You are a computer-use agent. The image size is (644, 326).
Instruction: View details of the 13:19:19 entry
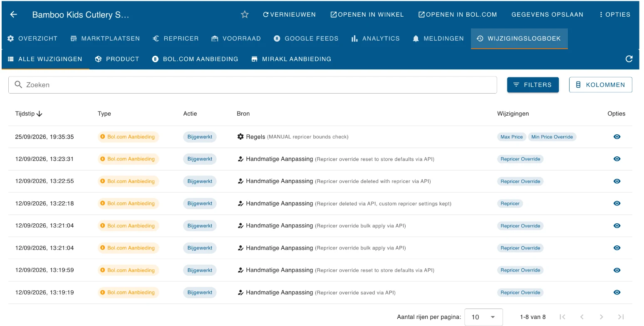pos(617,292)
